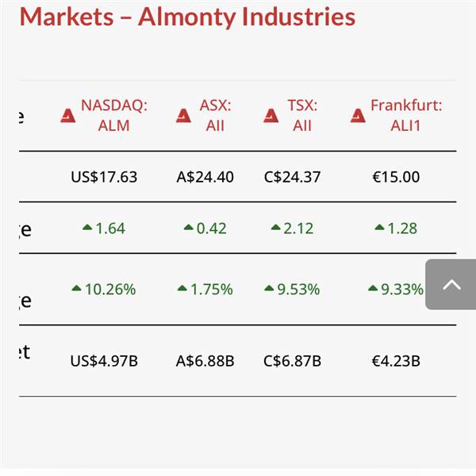The height and width of the screenshot is (476, 476).
Task: Click the green up arrow beside 10.26%
Action: [x=76, y=289]
